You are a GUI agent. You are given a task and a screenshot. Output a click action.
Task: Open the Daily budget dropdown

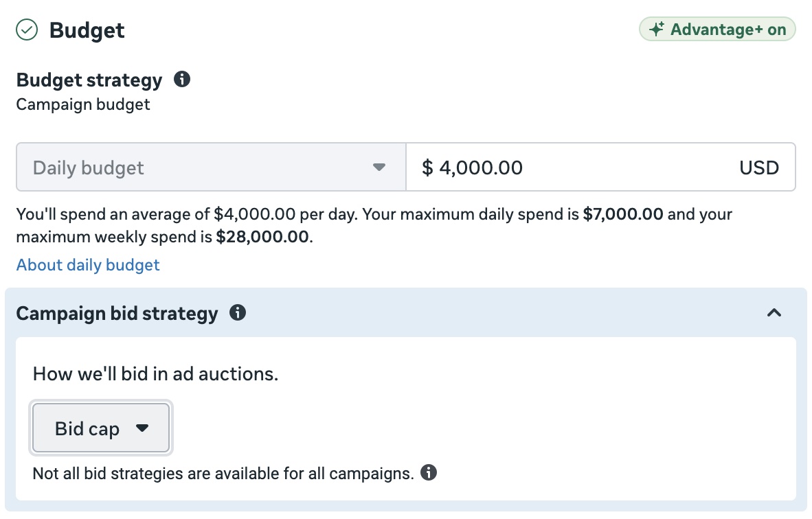pos(210,167)
